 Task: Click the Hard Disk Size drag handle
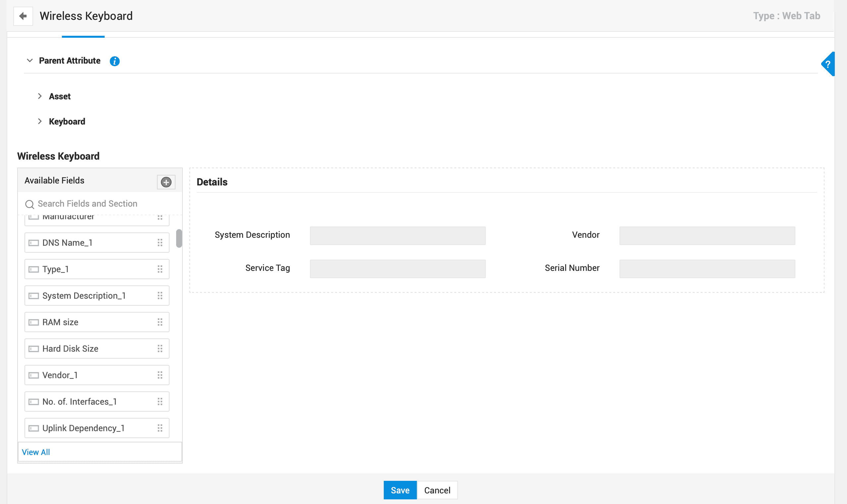pos(160,348)
